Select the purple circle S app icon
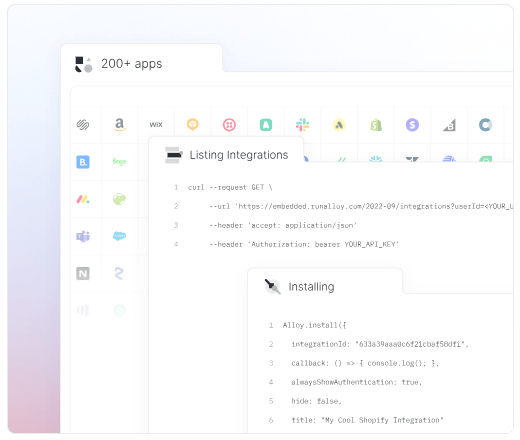 pos(412,125)
